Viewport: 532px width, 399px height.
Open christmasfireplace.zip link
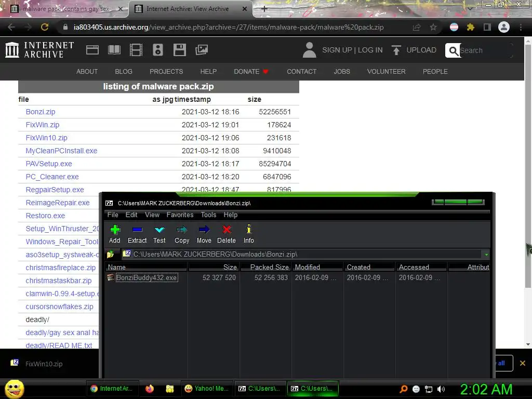60,268
